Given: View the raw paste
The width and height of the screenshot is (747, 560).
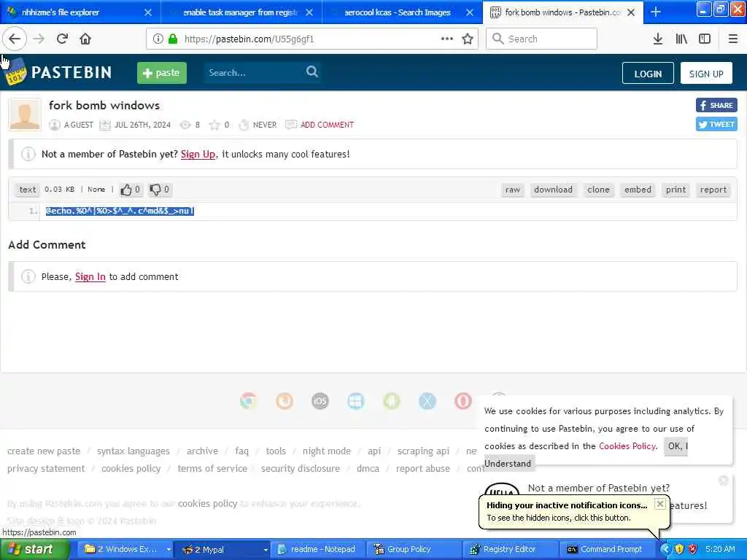Looking at the screenshot, I should pyautogui.click(x=513, y=190).
